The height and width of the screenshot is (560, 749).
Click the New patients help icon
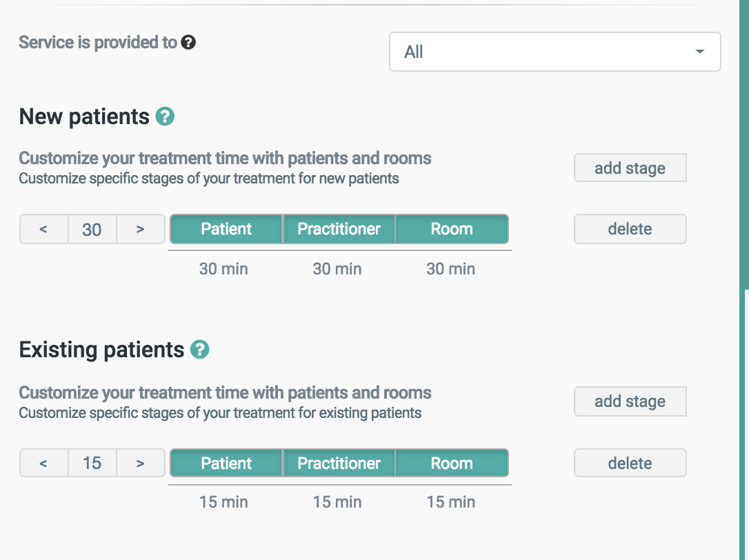coord(165,117)
